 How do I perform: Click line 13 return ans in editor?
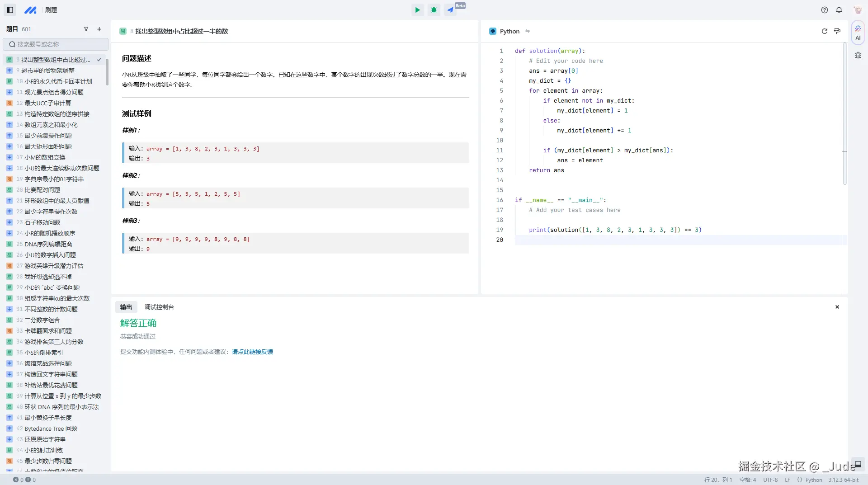pos(546,170)
